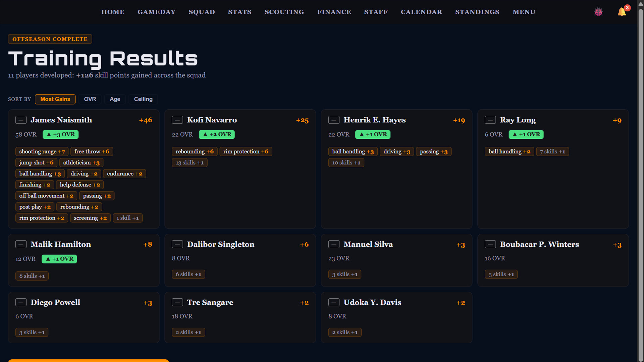Open the bug report icon
Viewport: 644px width, 362px height.
(x=598, y=12)
